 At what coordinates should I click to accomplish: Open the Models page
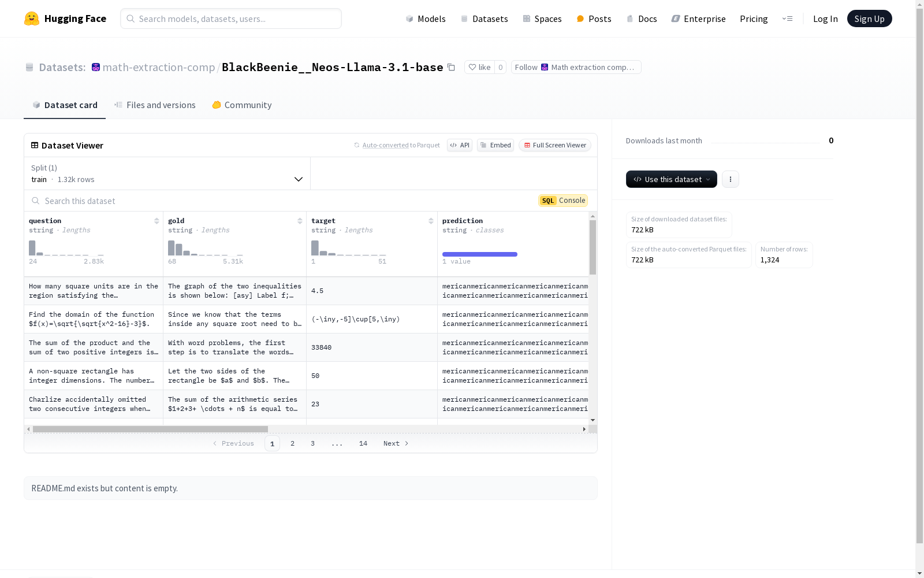[x=426, y=18]
